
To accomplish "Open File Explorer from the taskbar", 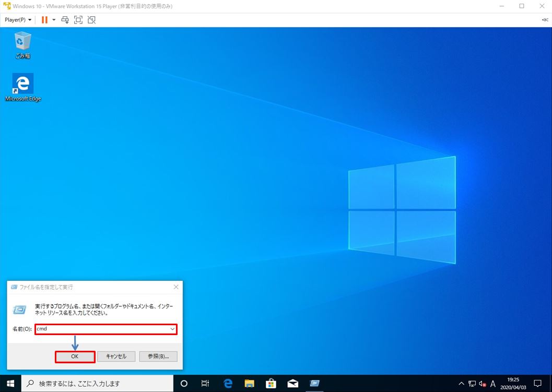I will click(x=250, y=384).
